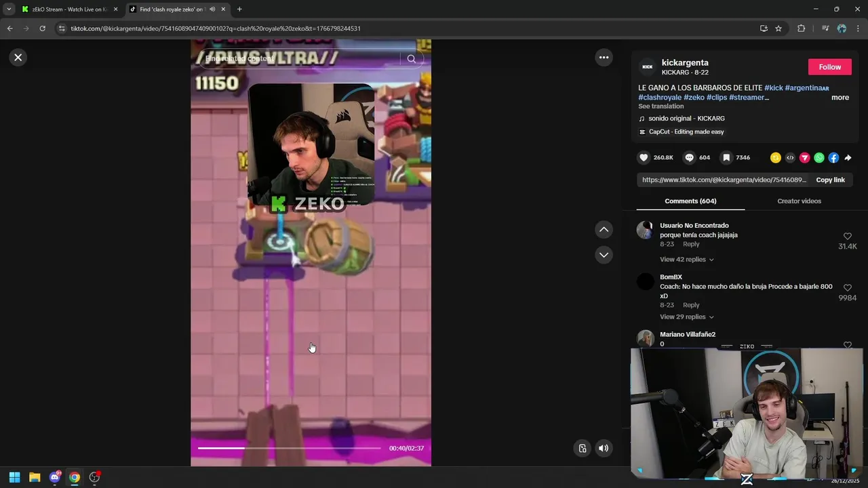Like Usuario No Encontrado's comment

(x=847, y=236)
